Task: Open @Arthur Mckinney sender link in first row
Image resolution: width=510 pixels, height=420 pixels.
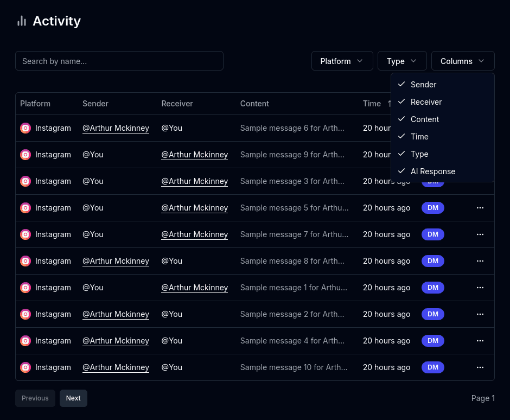Action: pyautogui.click(x=116, y=128)
